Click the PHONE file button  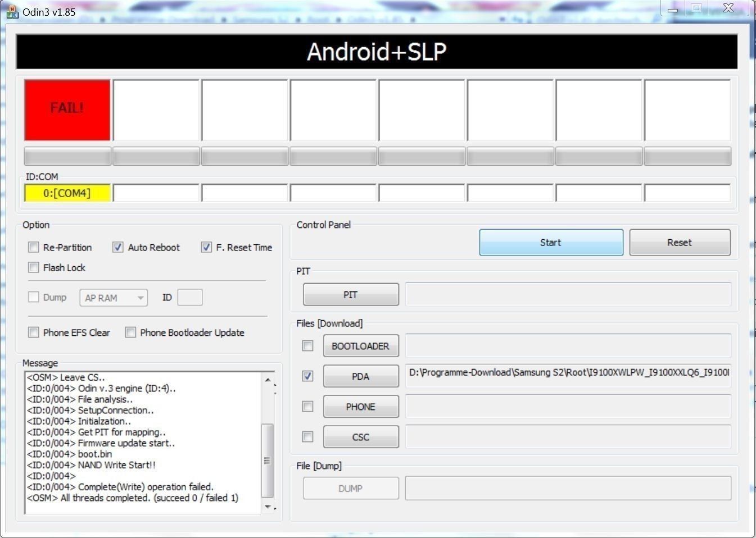tap(360, 407)
